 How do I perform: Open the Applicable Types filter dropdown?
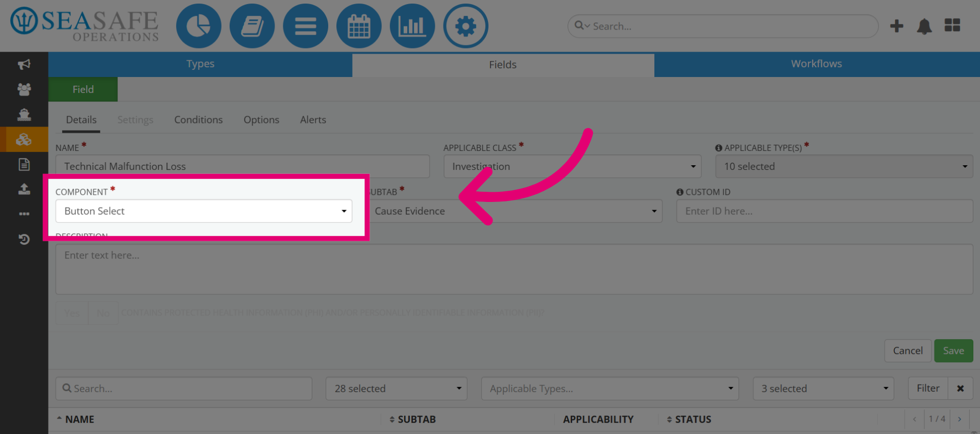610,389
